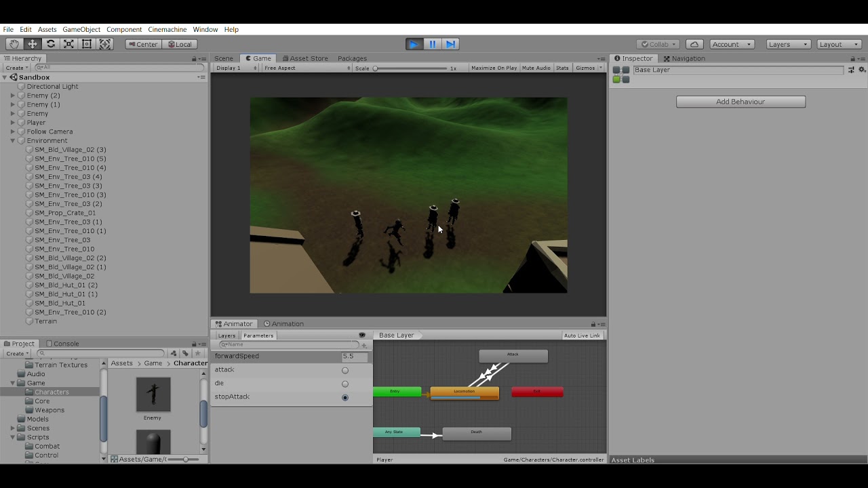The image size is (868, 488).
Task: Open the Display 1 dropdown
Action: coord(237,68)
